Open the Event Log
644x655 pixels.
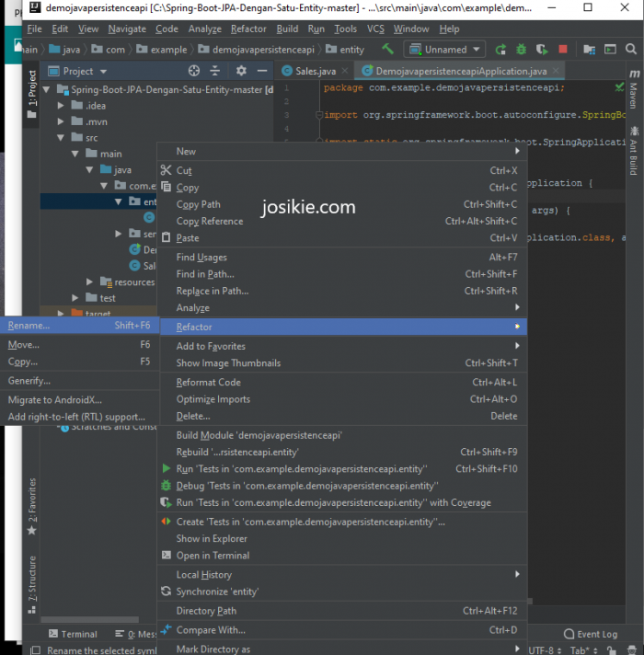(x=590, y=634)
